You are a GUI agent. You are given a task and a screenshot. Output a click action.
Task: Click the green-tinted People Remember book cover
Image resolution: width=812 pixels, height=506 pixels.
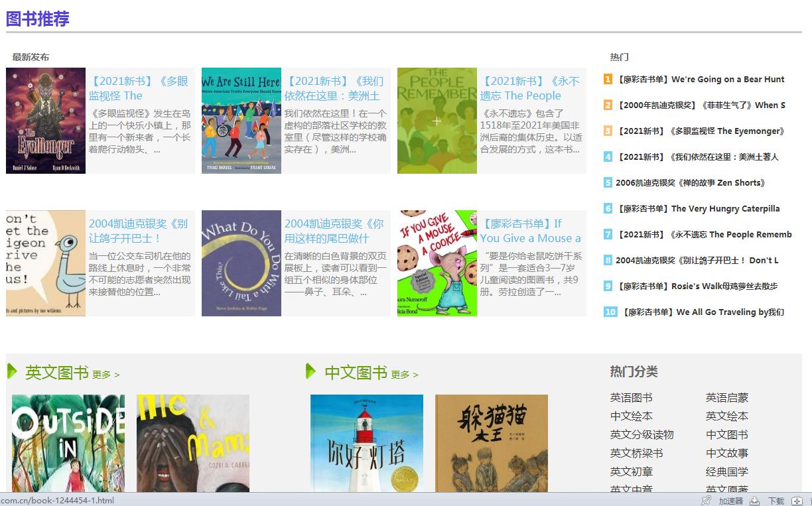[x=437, y=120]
